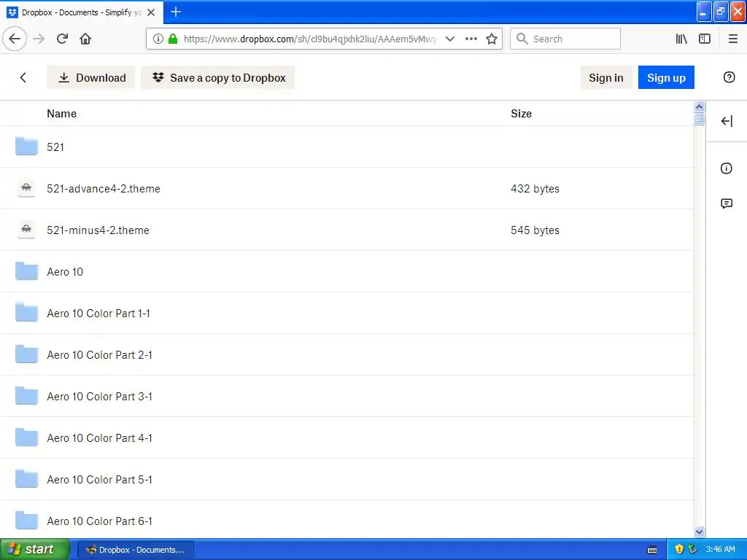The image size is (747, 560).
Task: Click the file list scrollbar thumb
Action: (699, 119)
